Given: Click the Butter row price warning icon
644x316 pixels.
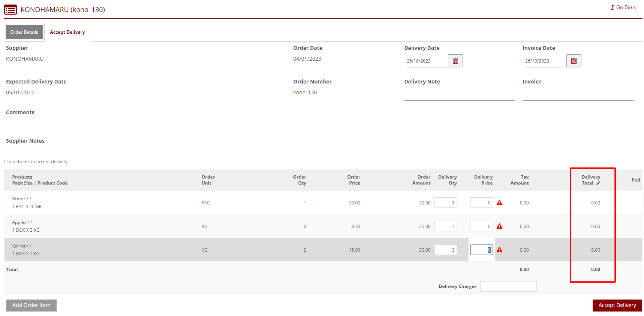Looking at the screenshot, I should [x=499, y=203].
